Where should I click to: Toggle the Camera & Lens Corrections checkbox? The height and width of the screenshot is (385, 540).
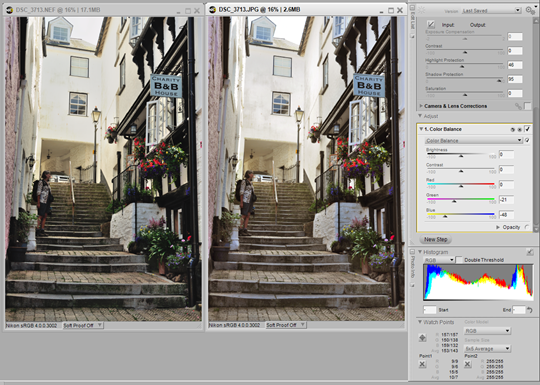click(528, 106)
